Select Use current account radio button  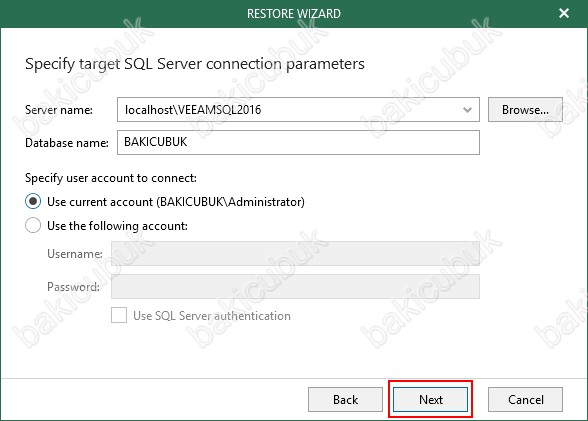point(33,202)
